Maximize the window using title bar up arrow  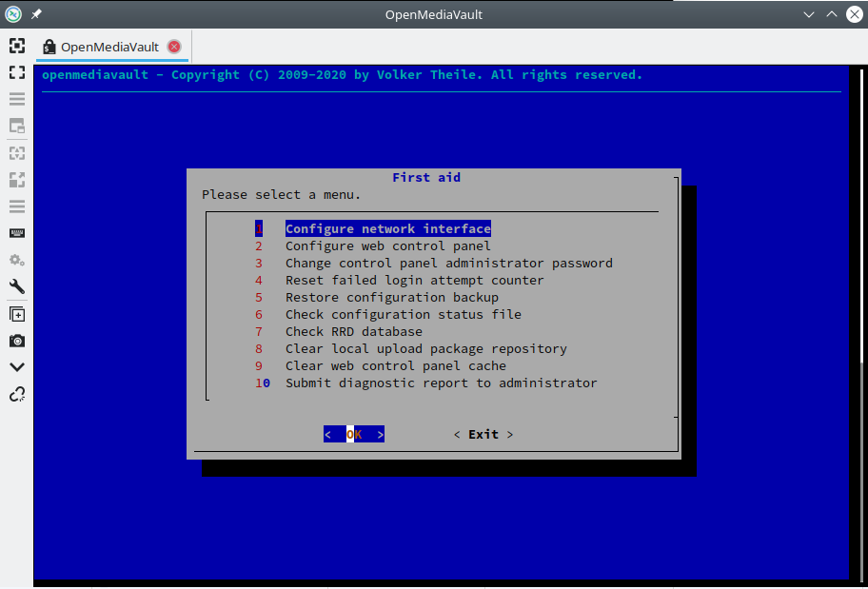pyautogui.click(x=832, y=14)
